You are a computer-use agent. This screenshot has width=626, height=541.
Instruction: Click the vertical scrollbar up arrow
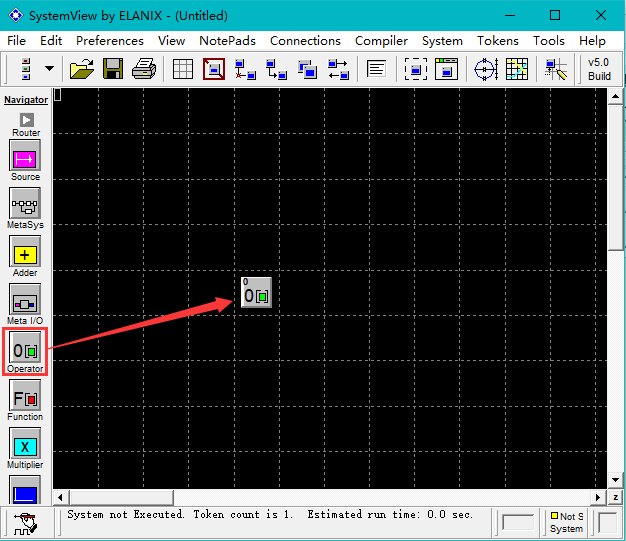point(615,96)
